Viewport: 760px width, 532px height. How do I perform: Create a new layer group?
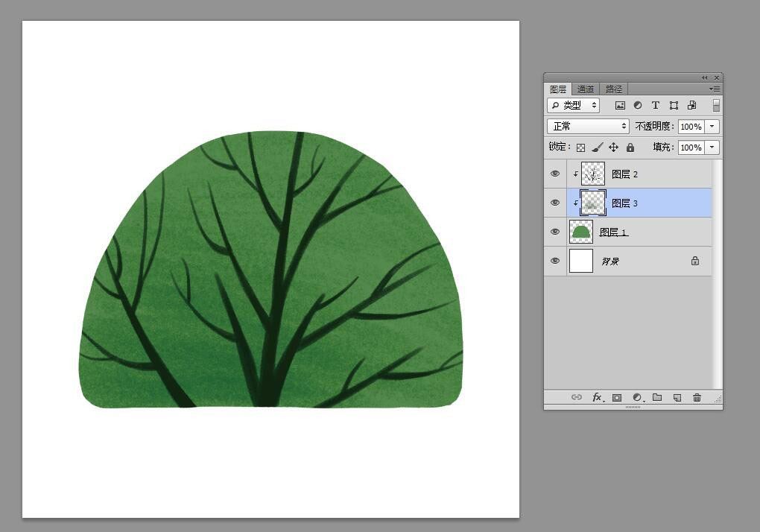[x=657, y=397]
